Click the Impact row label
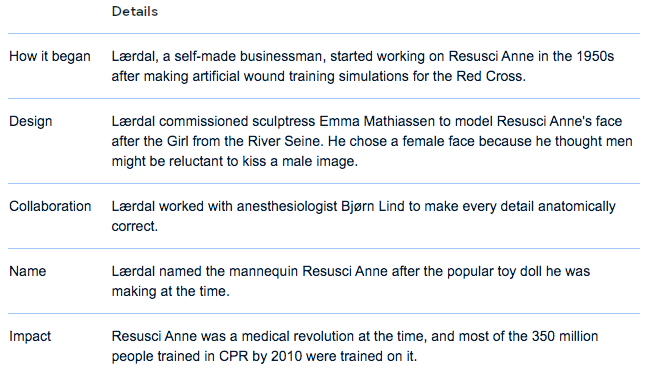The width and height of the screenshot is (657, 377). point(30,336)
